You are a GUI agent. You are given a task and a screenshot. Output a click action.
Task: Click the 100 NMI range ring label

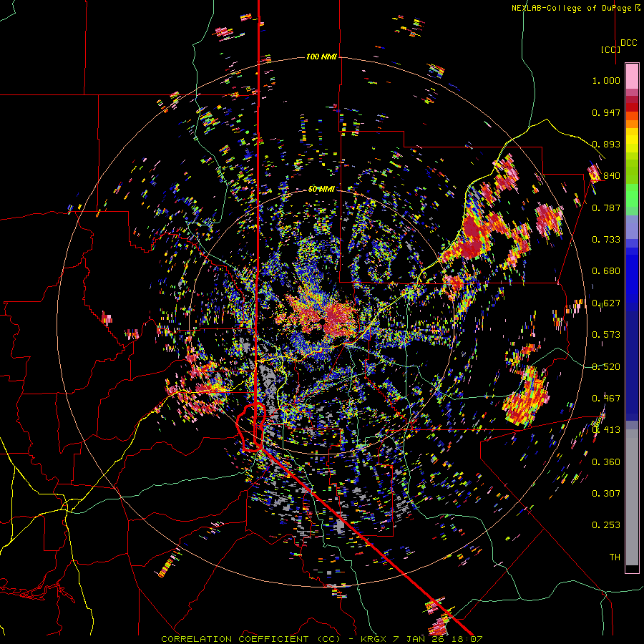tap(321, 57)
